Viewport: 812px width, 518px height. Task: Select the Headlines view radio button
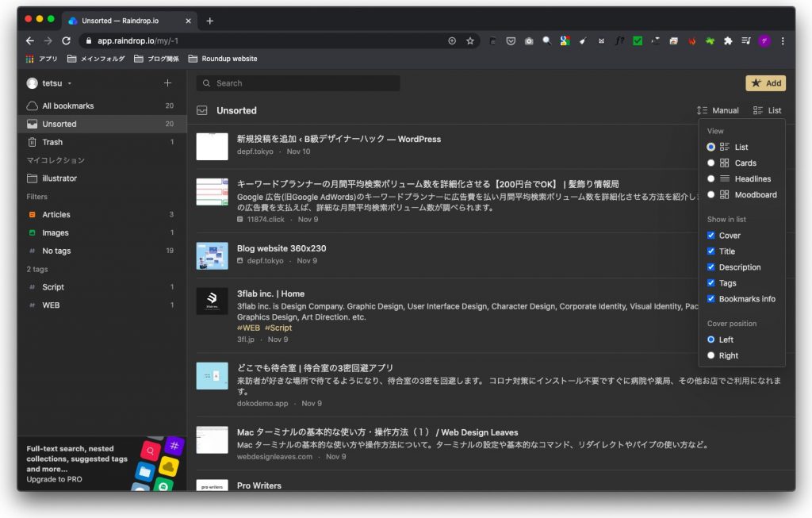[x=711, y=178]
